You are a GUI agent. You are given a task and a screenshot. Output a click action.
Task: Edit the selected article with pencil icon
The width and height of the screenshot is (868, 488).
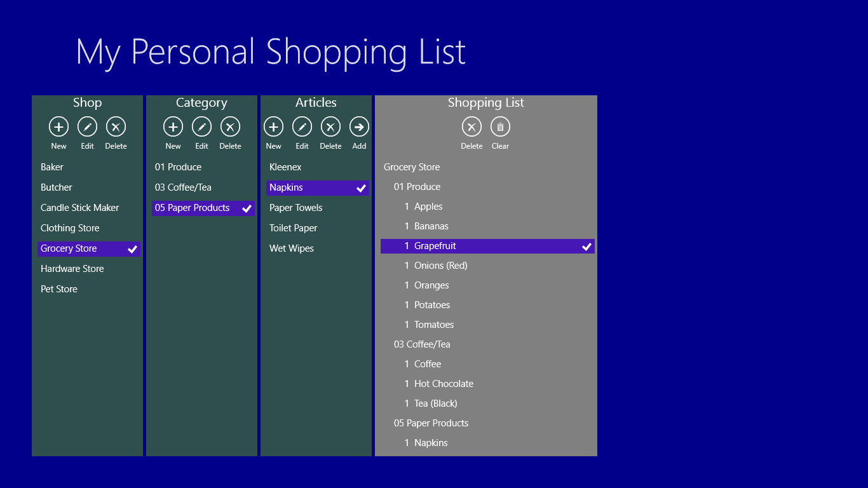coord(302,127)
